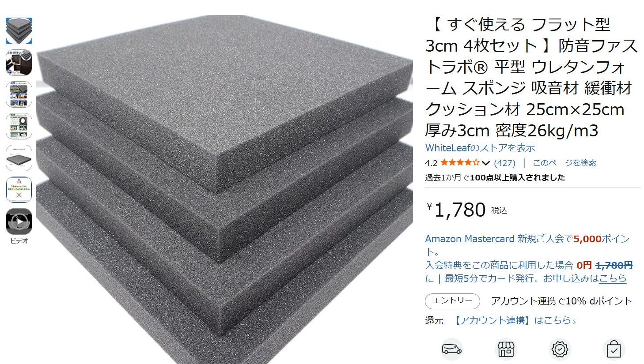Click the delivery truck icon
This screenshot has width=644, height=364.
(452, 349)
